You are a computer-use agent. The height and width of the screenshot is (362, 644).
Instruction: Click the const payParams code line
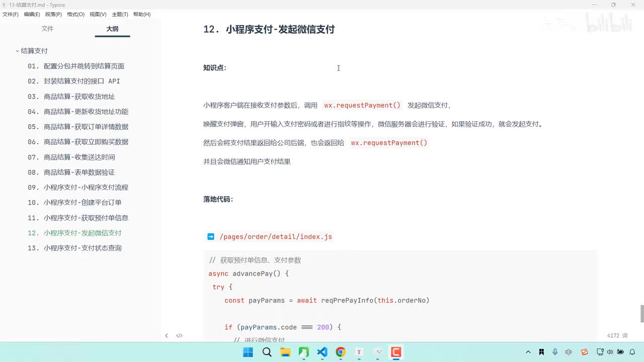point(327,300)
